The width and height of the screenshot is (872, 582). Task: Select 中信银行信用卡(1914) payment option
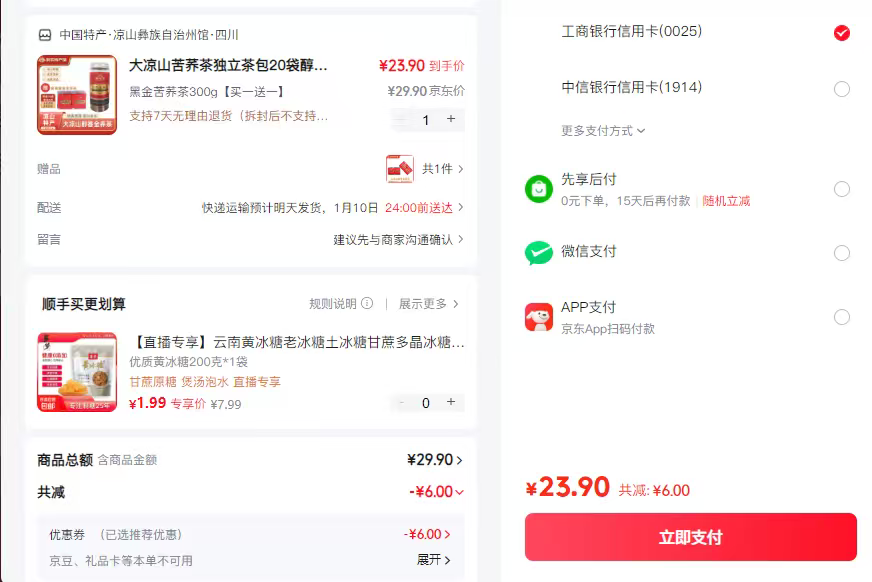coord(842,89)
